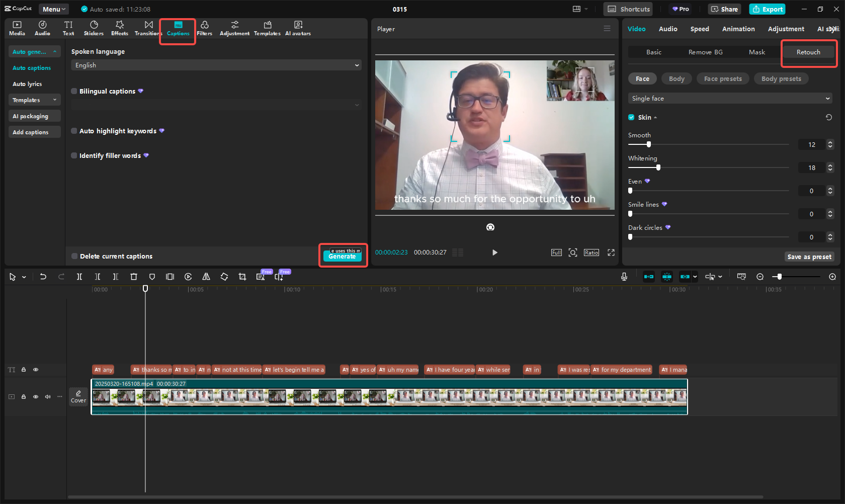Open the Spoken language dropdown

pos(216,65)
